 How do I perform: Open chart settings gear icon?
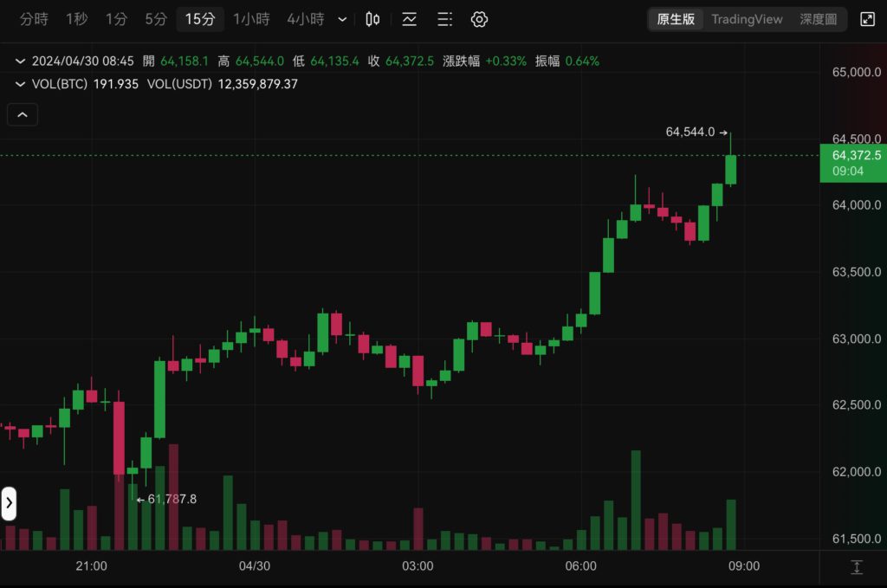pos(480,19)
